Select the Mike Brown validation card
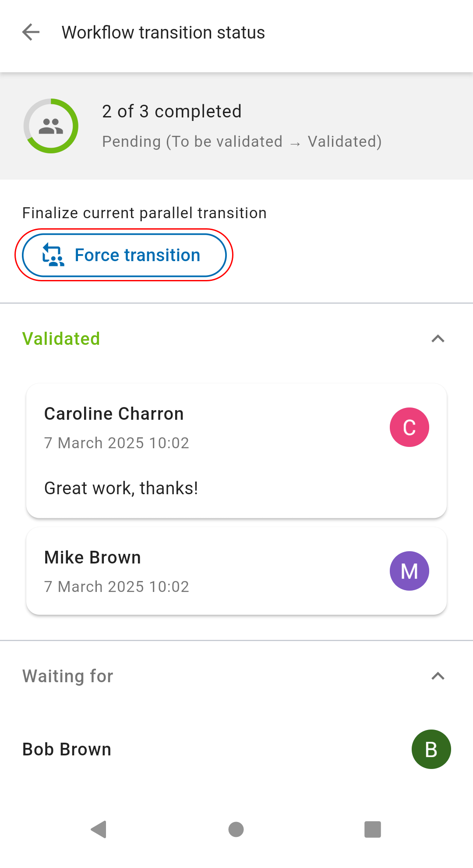This screenshot has width=473, height=868. pyautogui.click(x=236, y=571)
